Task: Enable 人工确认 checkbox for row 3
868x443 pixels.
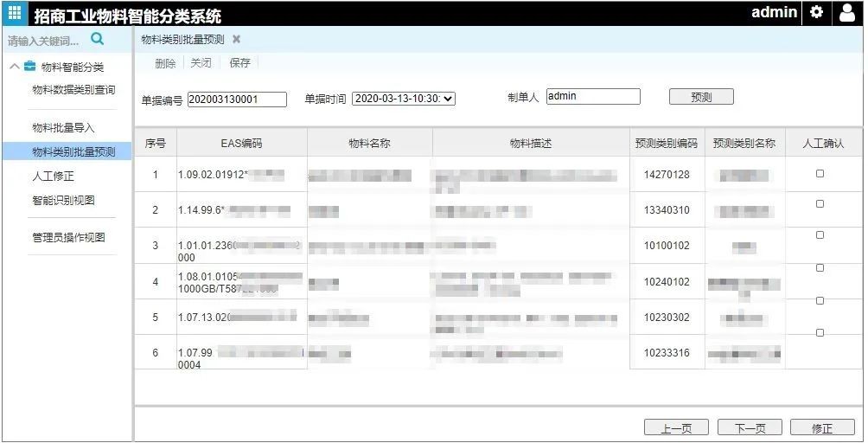Action: 820,235
